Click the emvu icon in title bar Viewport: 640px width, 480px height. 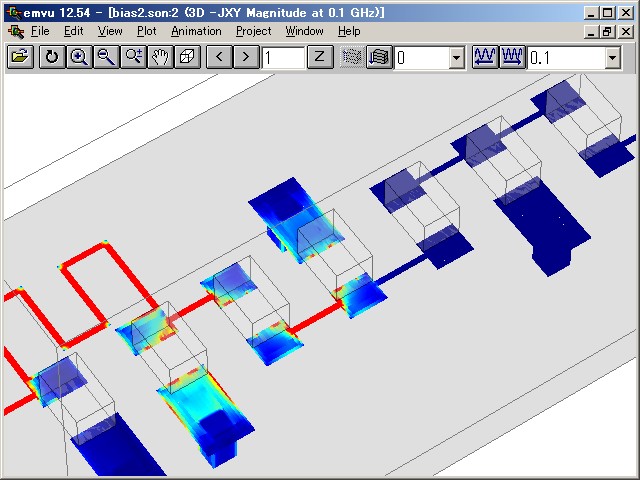pos(15,13)
